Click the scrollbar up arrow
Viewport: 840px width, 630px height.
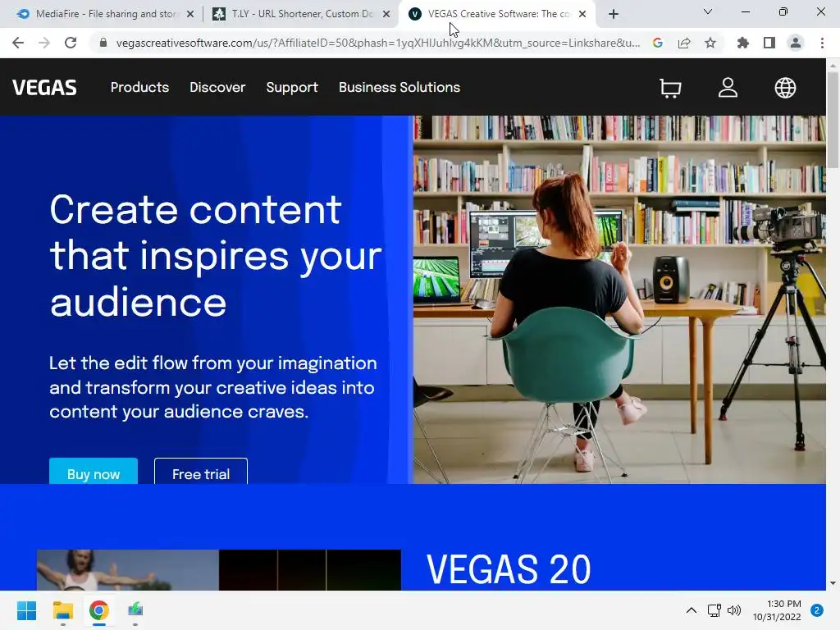(833, 65)
